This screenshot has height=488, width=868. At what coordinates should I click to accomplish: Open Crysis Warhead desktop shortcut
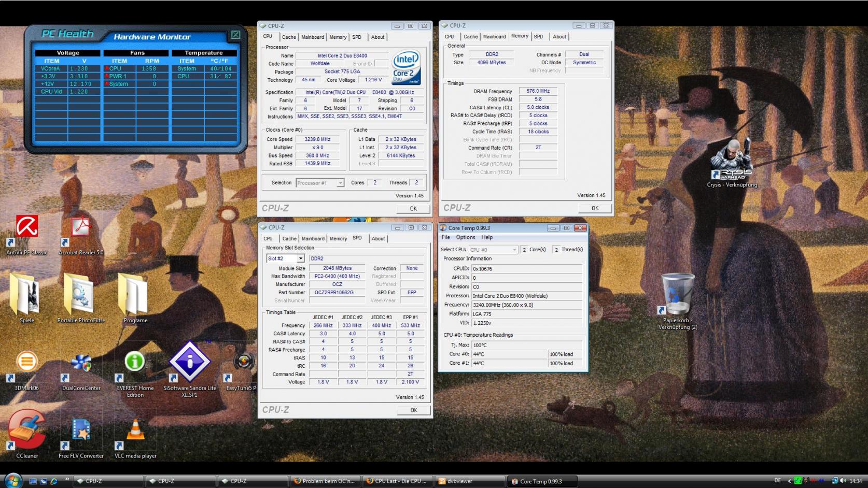732,162
